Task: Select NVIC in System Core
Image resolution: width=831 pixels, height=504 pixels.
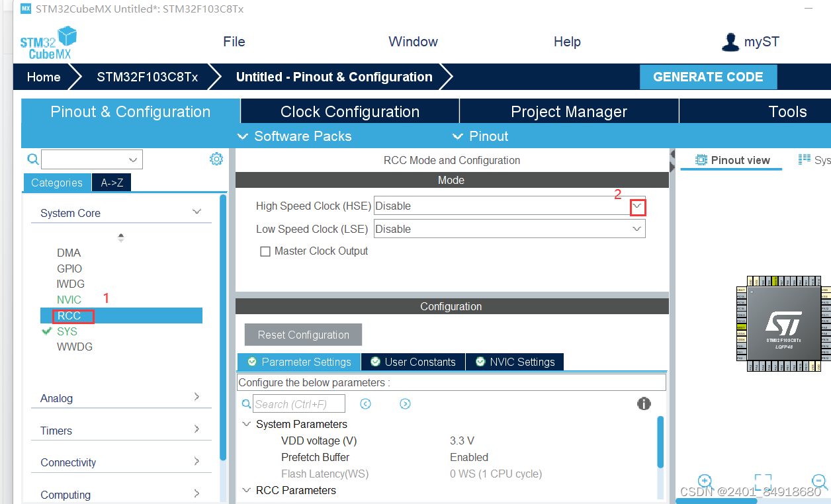Action: pyautogui.click(x=69, y=300)
